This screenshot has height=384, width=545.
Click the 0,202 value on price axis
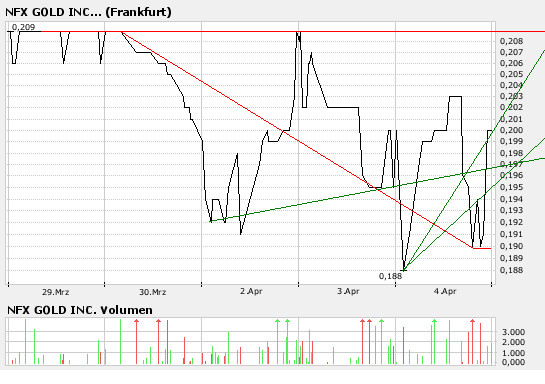click(511, 107)
